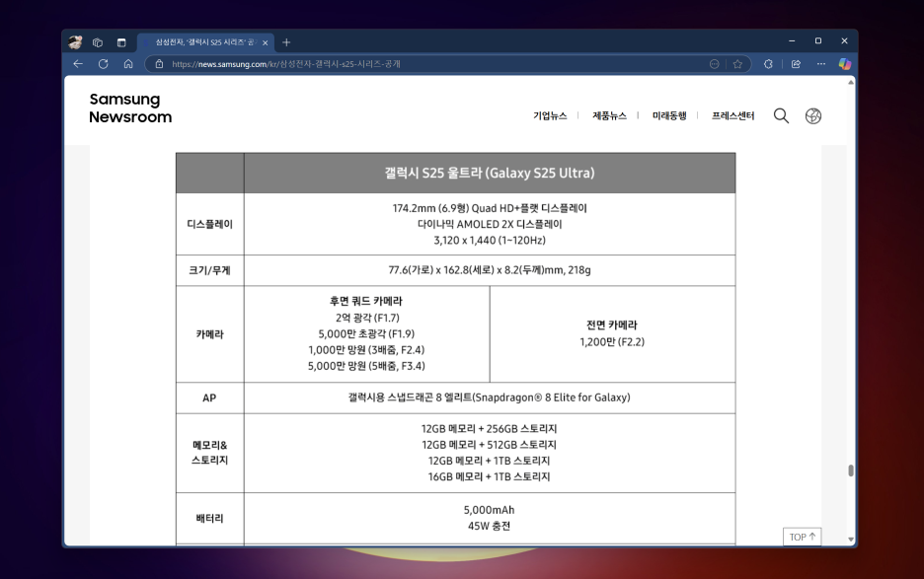Viewport: 924px width, 579px height.
Task: Open the 프레스센터 menu
Action: tap(732, 115)
